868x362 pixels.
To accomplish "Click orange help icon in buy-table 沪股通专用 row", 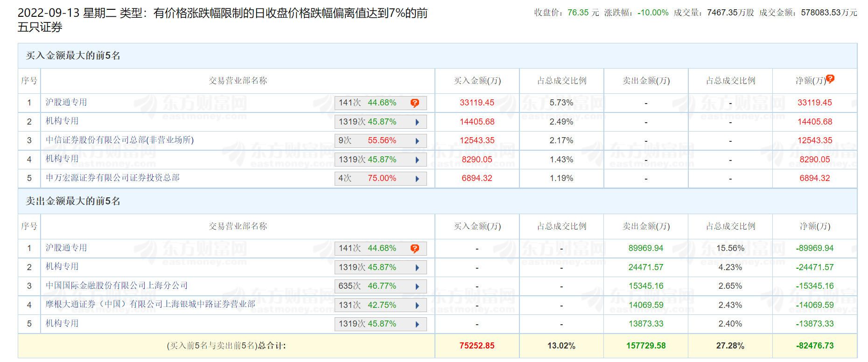I will click(x=414, y=103).
